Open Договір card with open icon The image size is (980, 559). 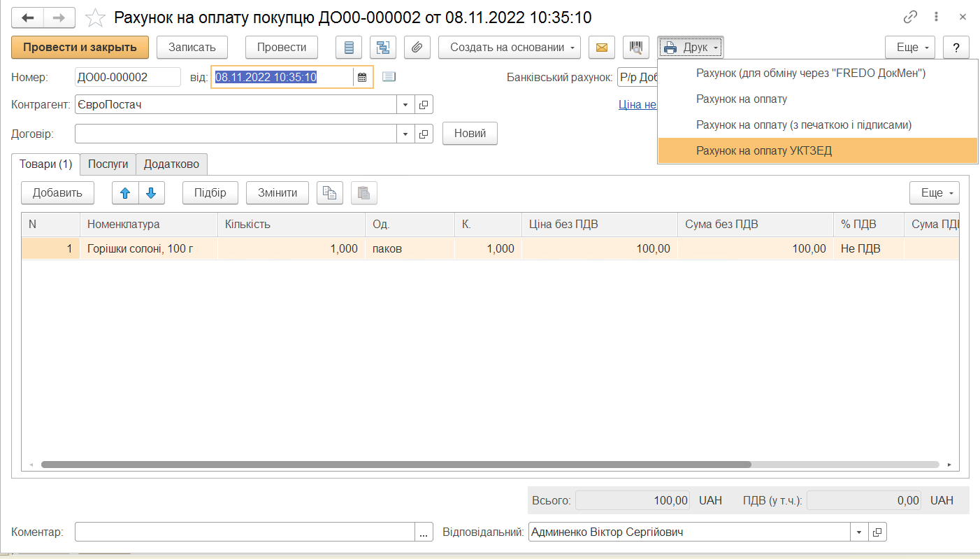(x=424, y=134)
